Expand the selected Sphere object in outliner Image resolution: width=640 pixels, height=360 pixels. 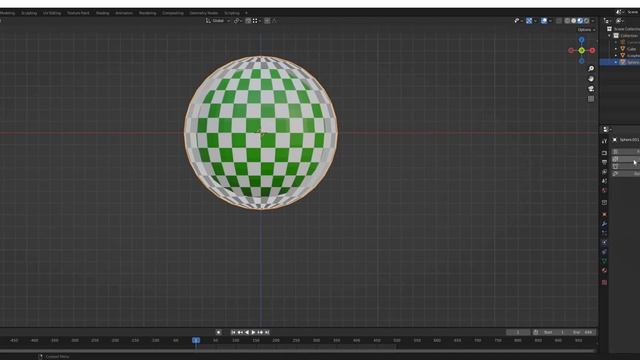point(616,62)
